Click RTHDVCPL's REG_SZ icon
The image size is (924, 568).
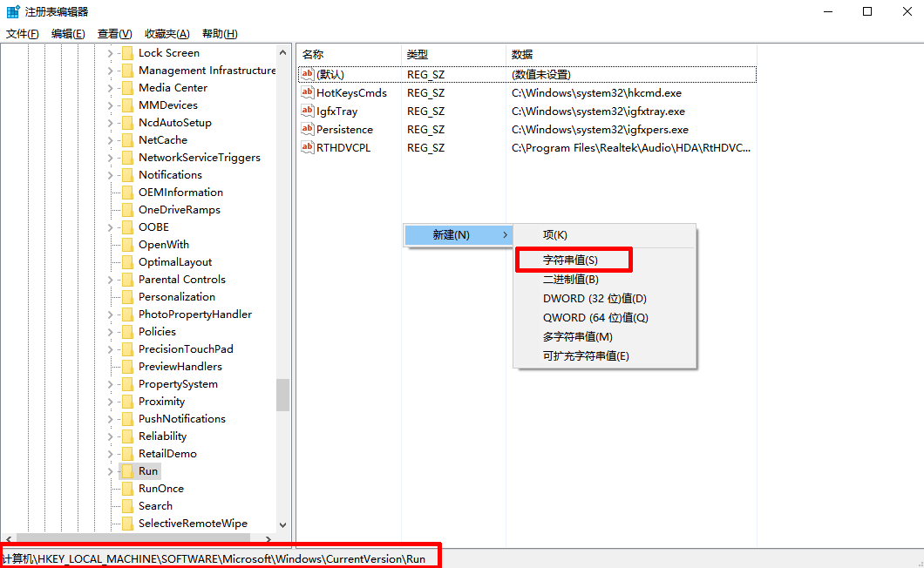307,147
